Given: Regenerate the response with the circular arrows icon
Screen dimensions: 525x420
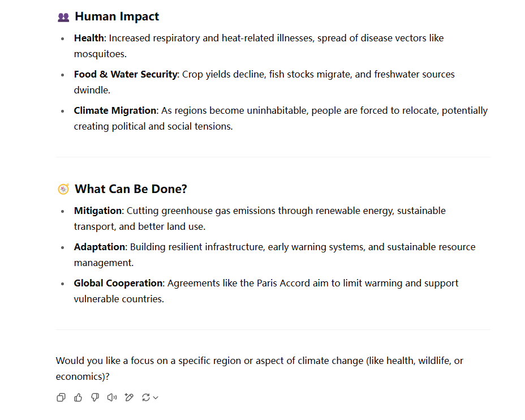Looking at the screenshot, I should coord(145,397).
